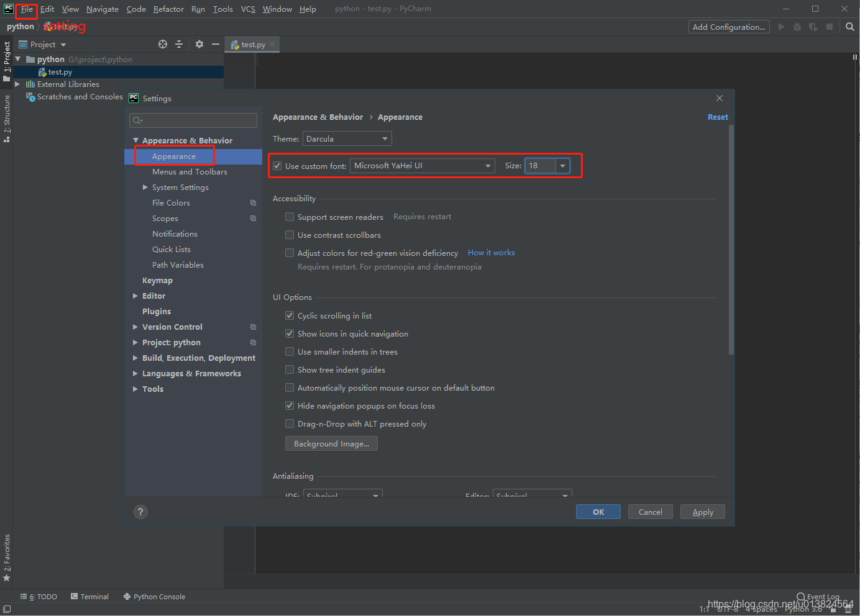
Task: Enable Automatically position mouse cursor checkbox
Action: pos(290,387)
